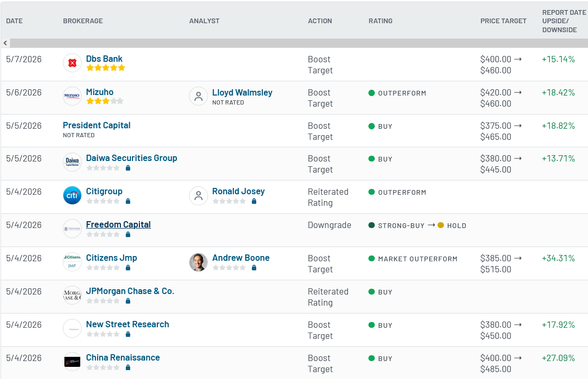The height and width of the screenshot is (379, 588).
Task: Click JPMorgan's Reiterated Rating action text
Action: 328,297
